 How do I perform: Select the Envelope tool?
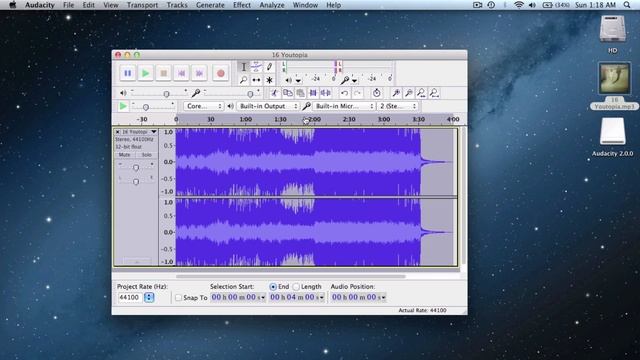(256, 67)
